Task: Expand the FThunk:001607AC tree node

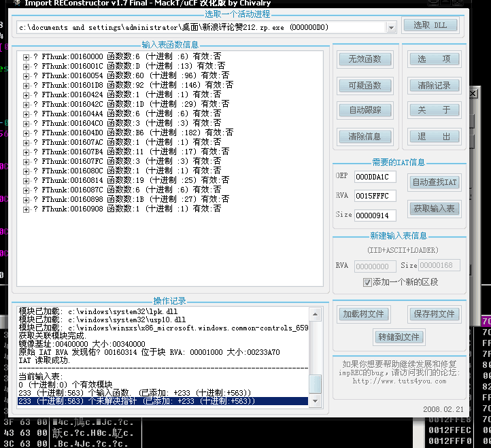Action: [x=26, y=143]
